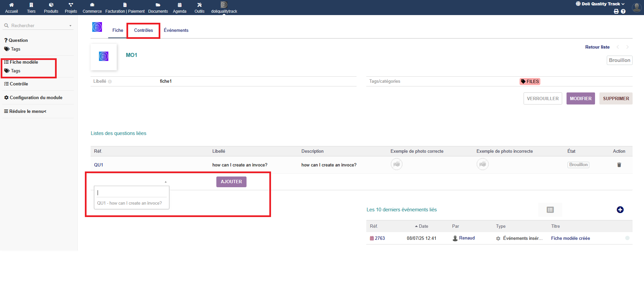Viewport: 644px width, 281px height.
Task: Select QU1 option in question dropdown
Action: tap(129, 203)
